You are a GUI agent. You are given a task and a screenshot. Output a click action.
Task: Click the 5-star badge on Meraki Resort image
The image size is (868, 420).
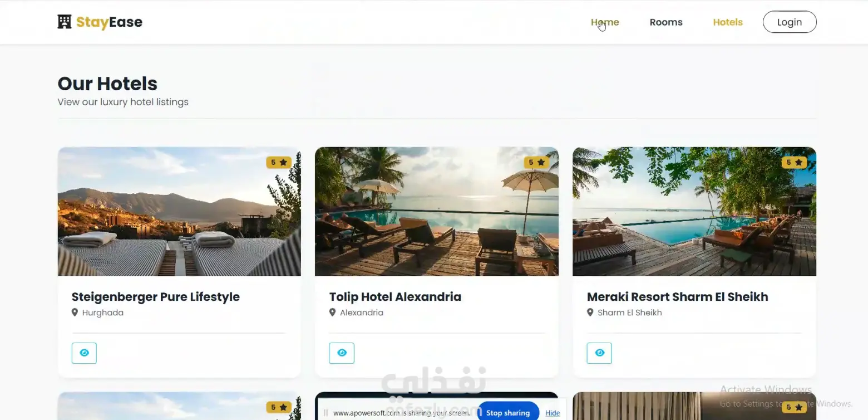click(794, 163)
